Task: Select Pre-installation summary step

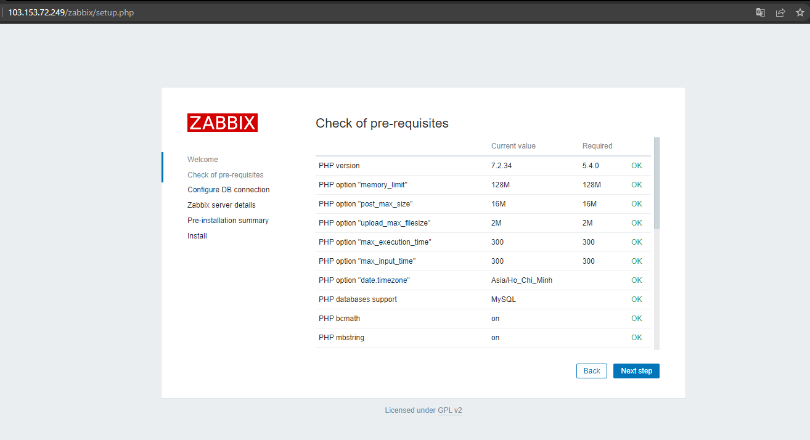Action: coord(228,221)
